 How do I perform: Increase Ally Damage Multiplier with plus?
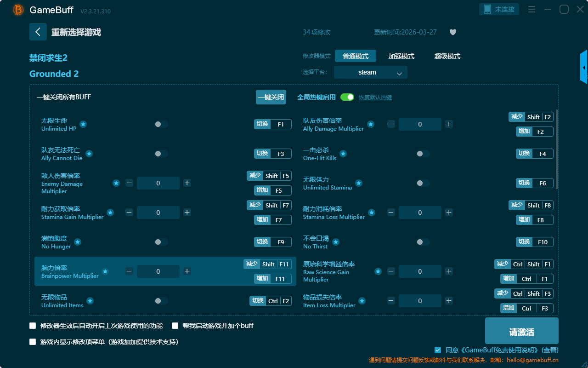pyautogui.click(x=449, y=124)
